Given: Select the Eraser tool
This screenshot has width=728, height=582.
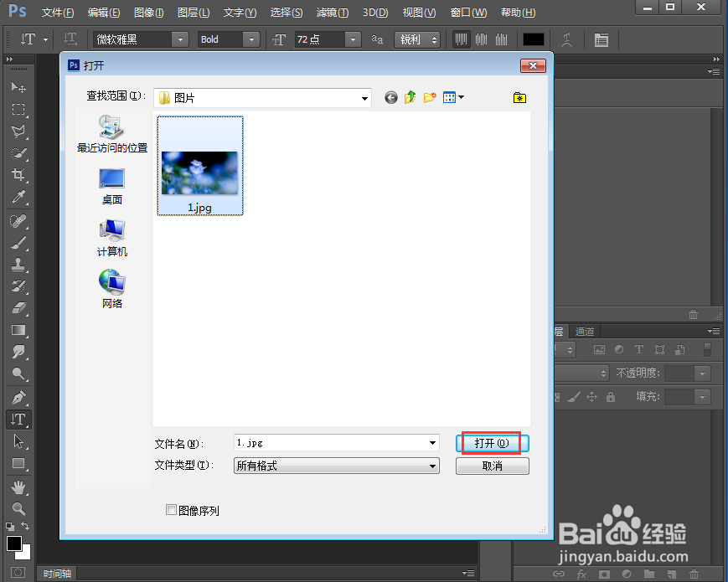Looking at the screenshot, I should [x=18, y=307].
